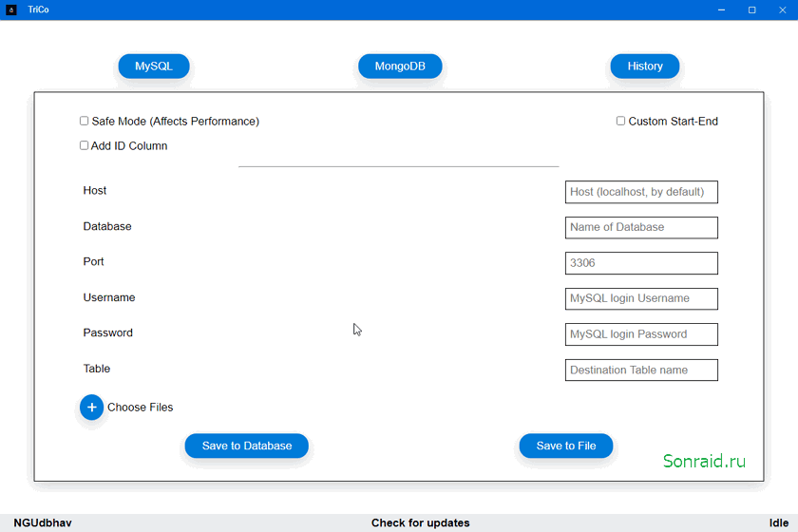Screen dimensions: 798x532
Task: Click the Database label
Action: [107, 226]
